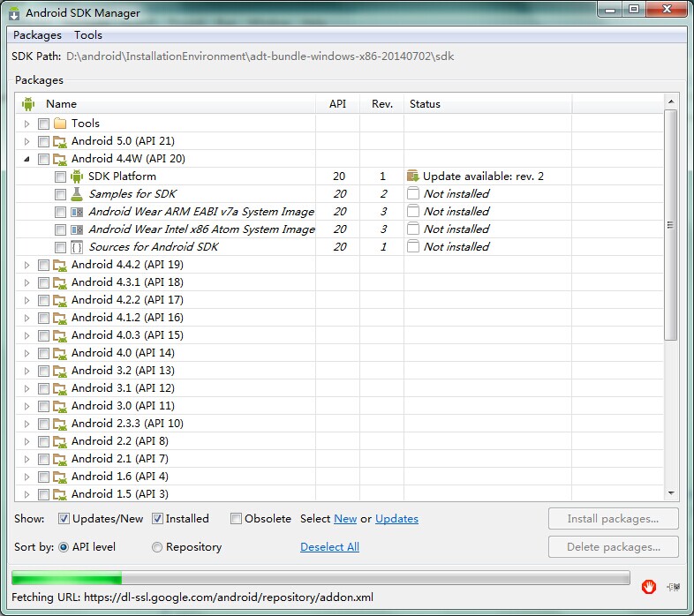Click the Android 4.1.2 (API 16) folder icon
This screenshot has height=616, width=694.
[60, 318]
